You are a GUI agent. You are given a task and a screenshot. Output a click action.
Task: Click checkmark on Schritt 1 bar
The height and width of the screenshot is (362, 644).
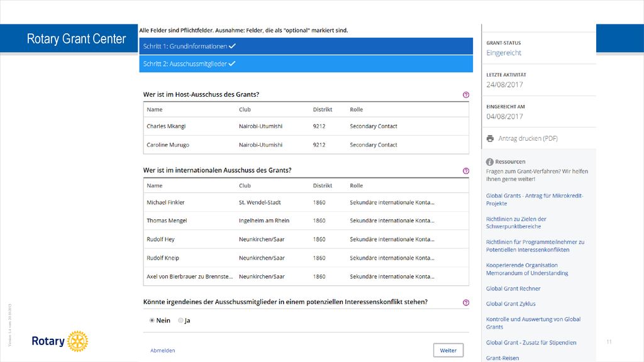coord(232,47)
